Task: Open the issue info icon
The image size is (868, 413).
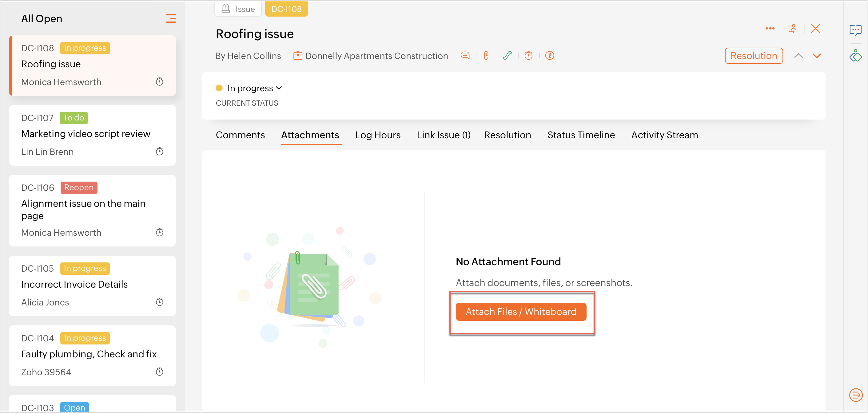Action: tap(549, 56)
